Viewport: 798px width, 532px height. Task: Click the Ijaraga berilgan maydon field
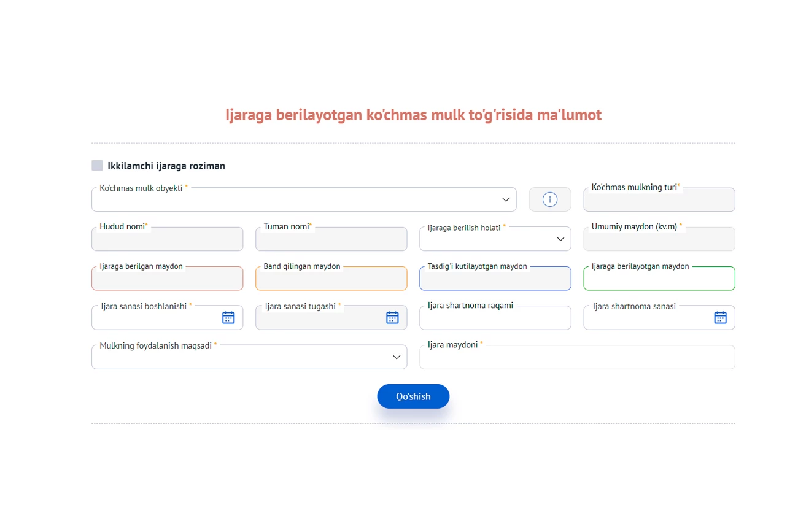pos(167,278)
